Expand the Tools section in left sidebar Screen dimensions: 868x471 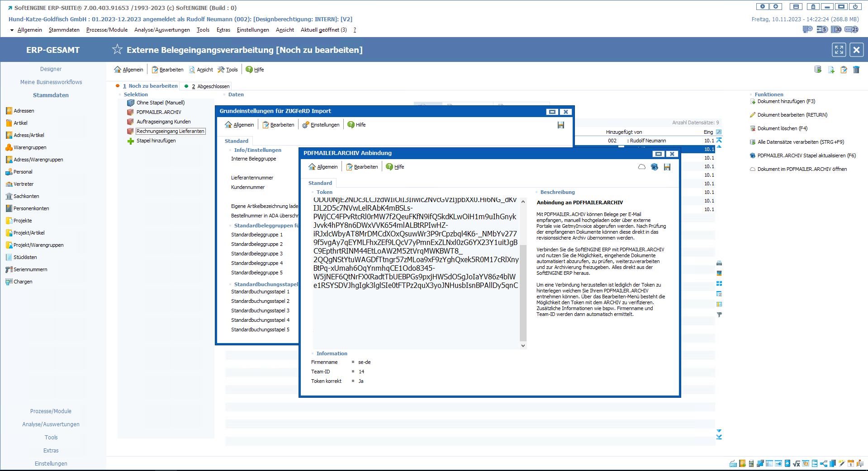[51, 438]
